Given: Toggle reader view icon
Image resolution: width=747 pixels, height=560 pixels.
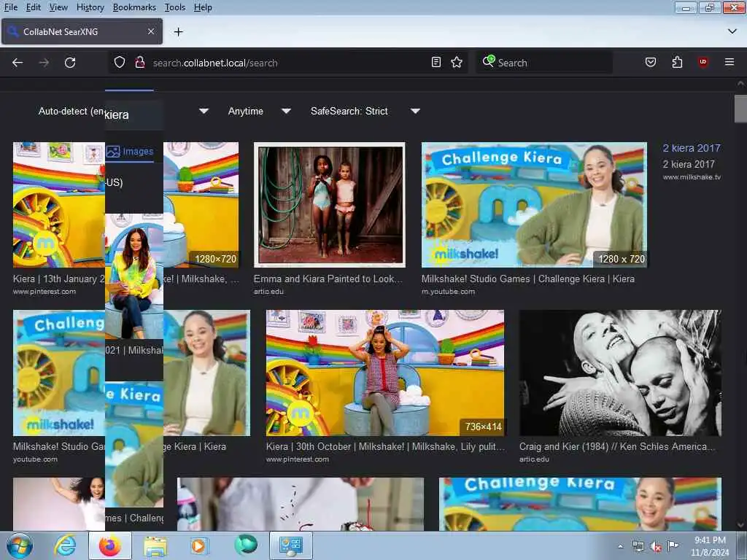Looking at the screenshot, I should click(x=436, y=62).
